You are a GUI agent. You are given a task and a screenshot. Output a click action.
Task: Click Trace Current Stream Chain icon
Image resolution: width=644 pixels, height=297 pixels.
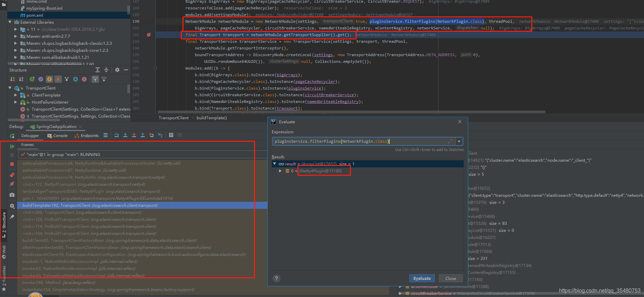(180, 135)
